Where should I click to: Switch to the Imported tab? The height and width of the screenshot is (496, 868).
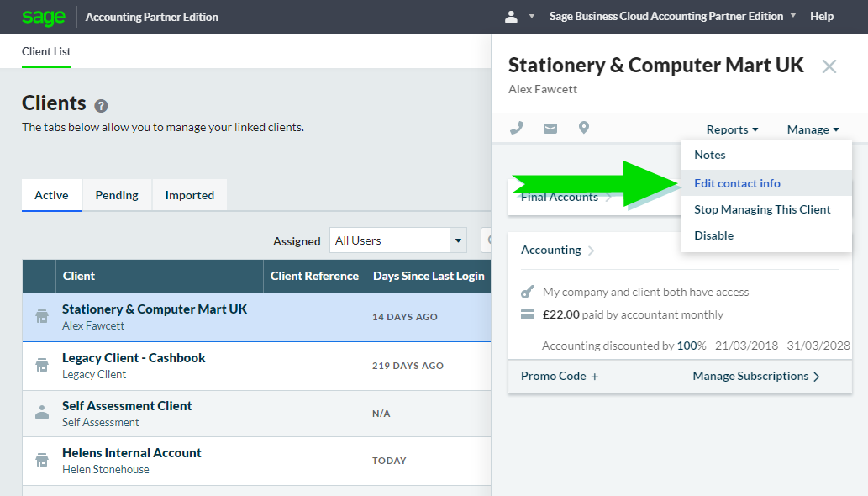coord(189,195)
